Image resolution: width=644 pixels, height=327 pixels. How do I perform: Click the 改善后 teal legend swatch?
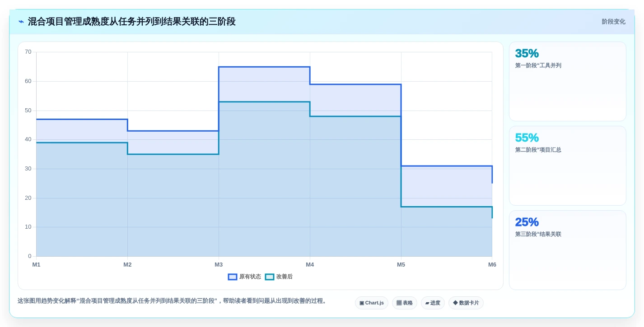click(x=270, y=277)
